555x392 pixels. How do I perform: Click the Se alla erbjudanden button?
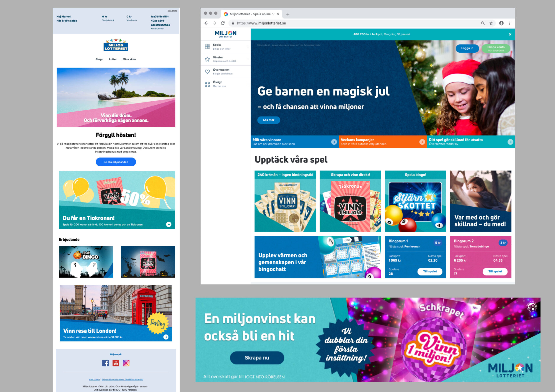pyautogui.click(x=116, y=162)
